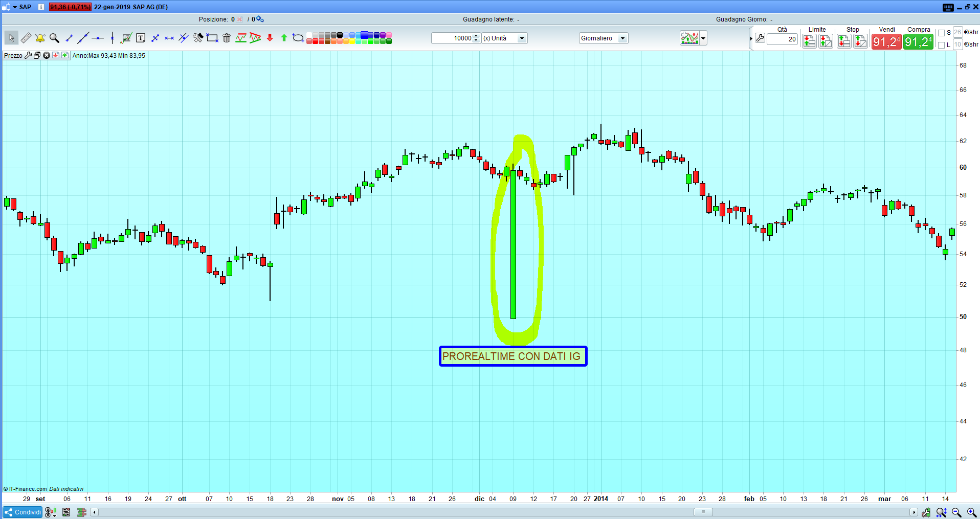Screen dimensions: 980x519
Task: Pick the pink color swatch
Action: [x=389, y=35]
